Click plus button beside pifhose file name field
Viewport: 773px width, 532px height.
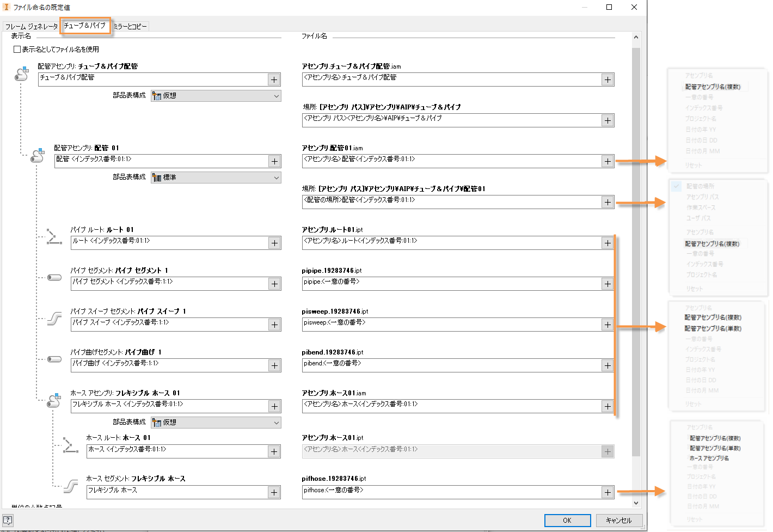[x=607, y=492]
